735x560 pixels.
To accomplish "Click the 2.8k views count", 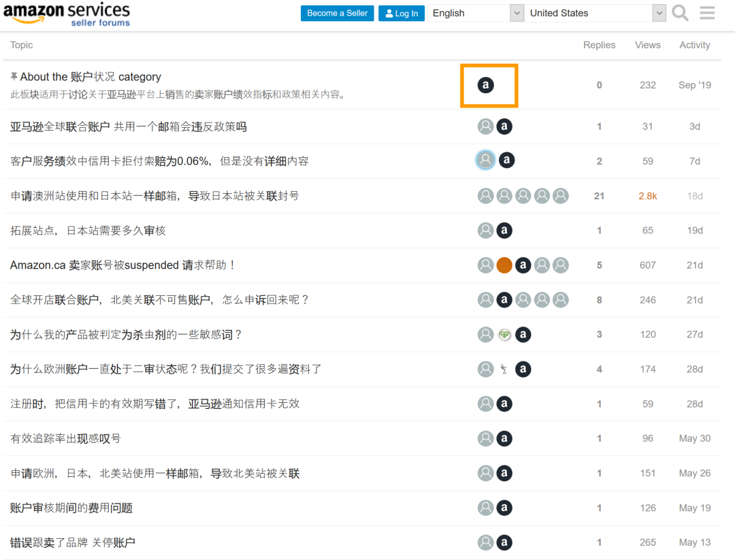I will click(x=647, y=196).
